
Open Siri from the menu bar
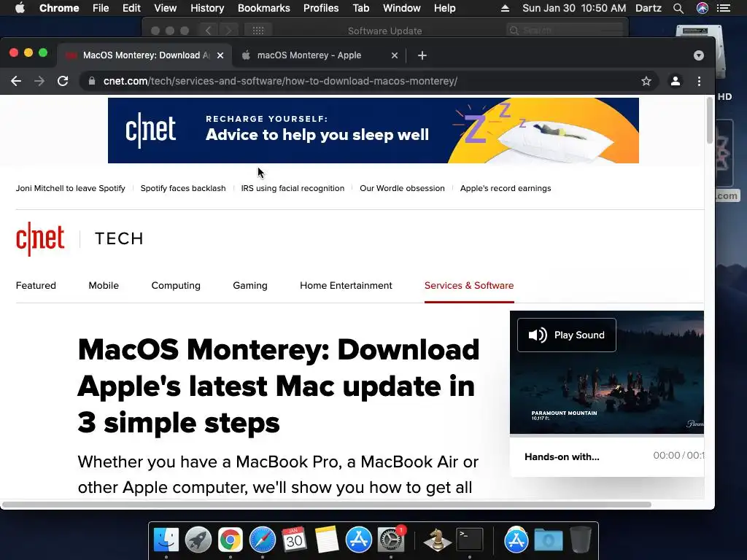click(703, 8)
